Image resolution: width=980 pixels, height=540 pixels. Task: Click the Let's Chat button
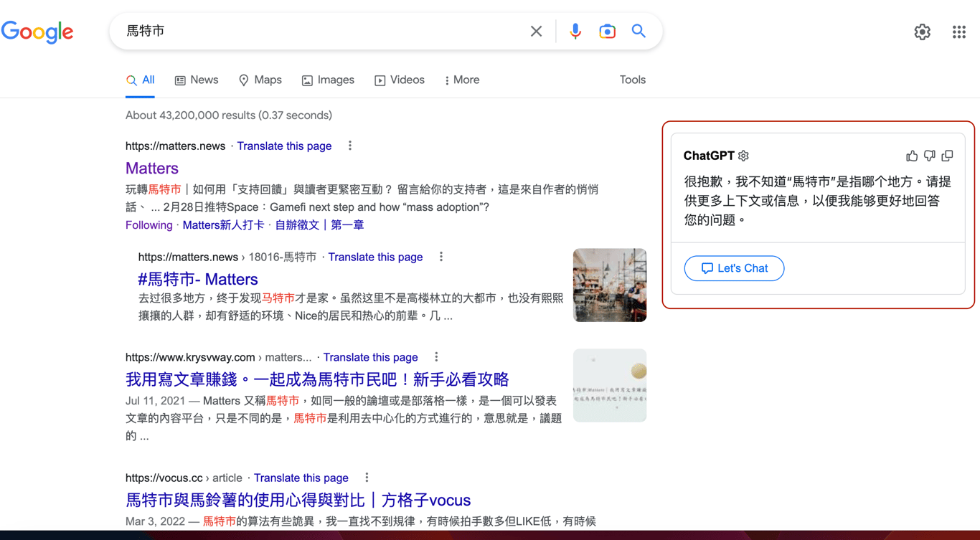click(734, 268)
